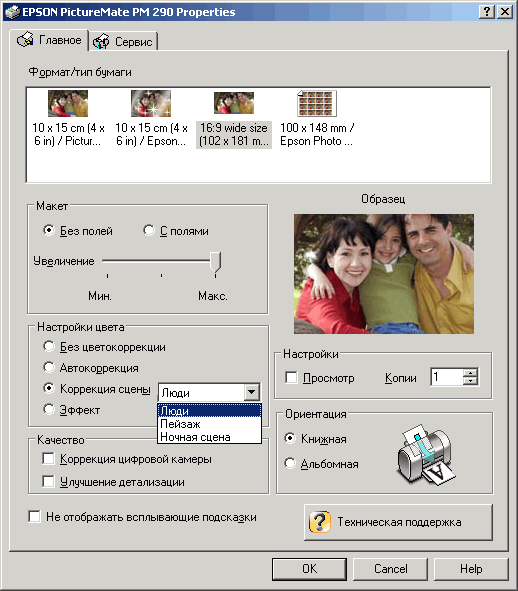Toggle Не отображать всплывающие подсказки checkbox
This screenshot has width=518, height=591.
(34, 516)
